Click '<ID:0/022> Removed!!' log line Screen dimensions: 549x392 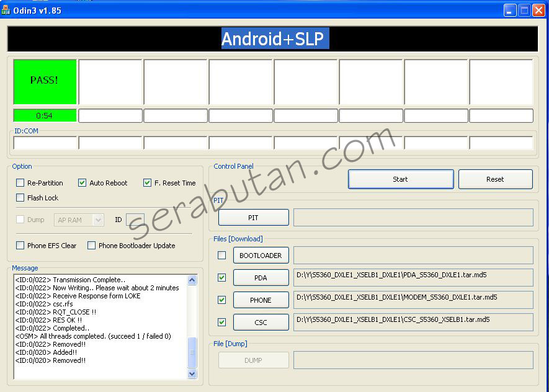pyautogui.click(x=50, y=344)
